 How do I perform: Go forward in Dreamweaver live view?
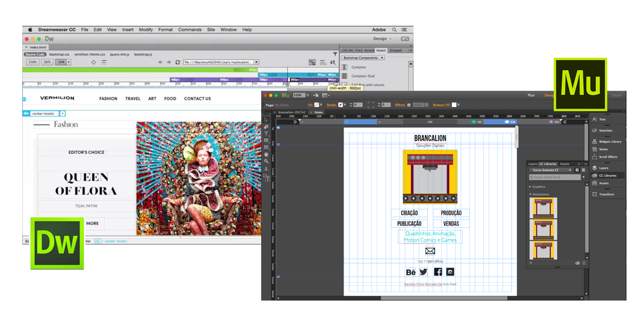[169, 62]
